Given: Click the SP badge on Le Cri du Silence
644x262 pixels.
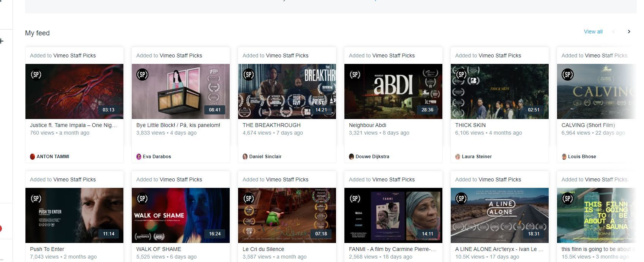Looking at the screenshot, I should pyautogui.click(x=249, y=198).
